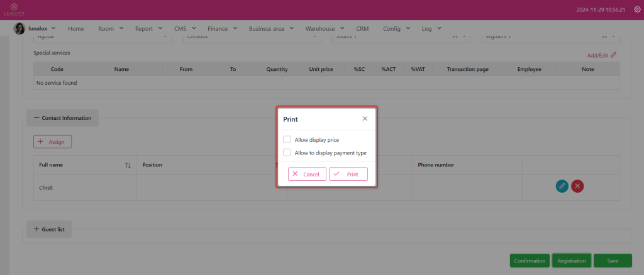
Task: Open the Room dropdown menu
Action: point(111,28)
